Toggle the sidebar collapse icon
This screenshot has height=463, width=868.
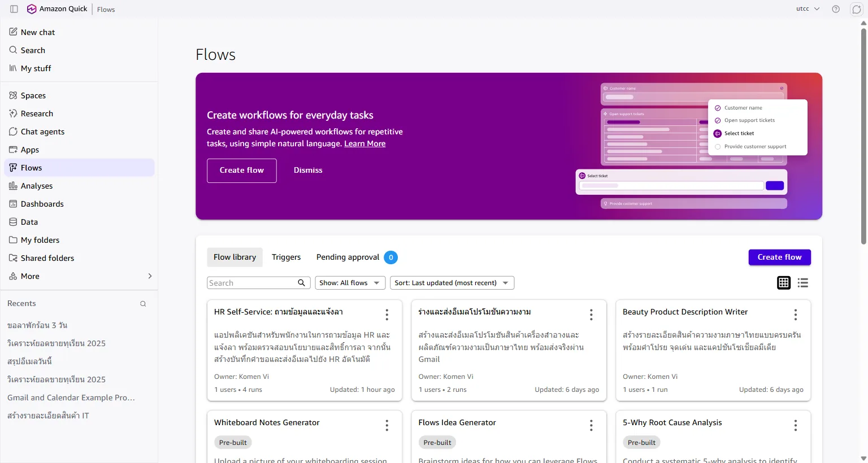point(14,9)
